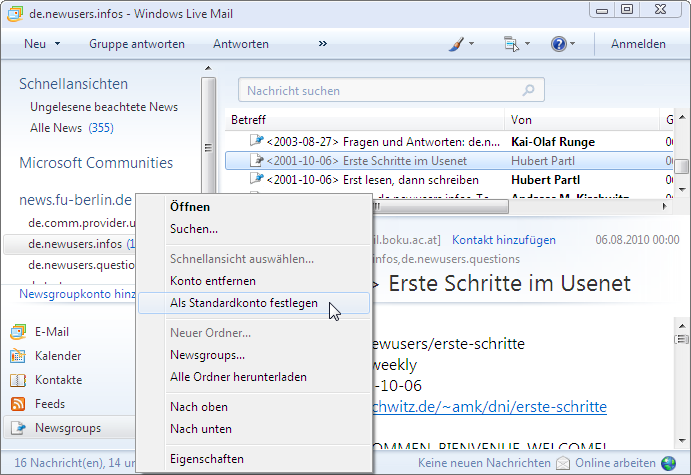Expand the toolbar overflow chevron

tap(323, 44)
